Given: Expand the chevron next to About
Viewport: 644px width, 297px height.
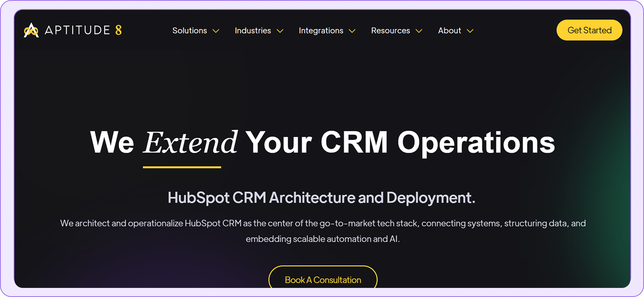Looking at the screenshot, I should point(470,31).
